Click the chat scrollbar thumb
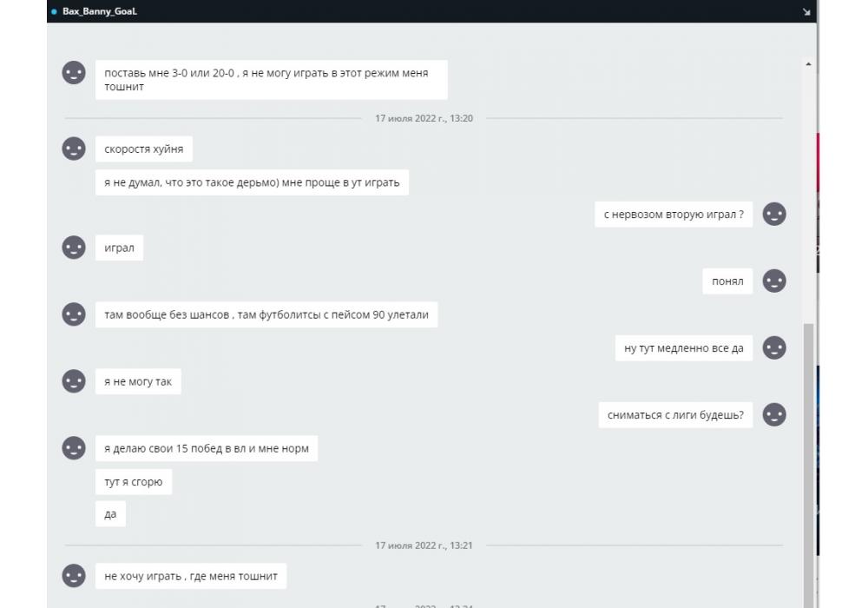The height and width of the screenshot is (608, 868). pos(808,466)
